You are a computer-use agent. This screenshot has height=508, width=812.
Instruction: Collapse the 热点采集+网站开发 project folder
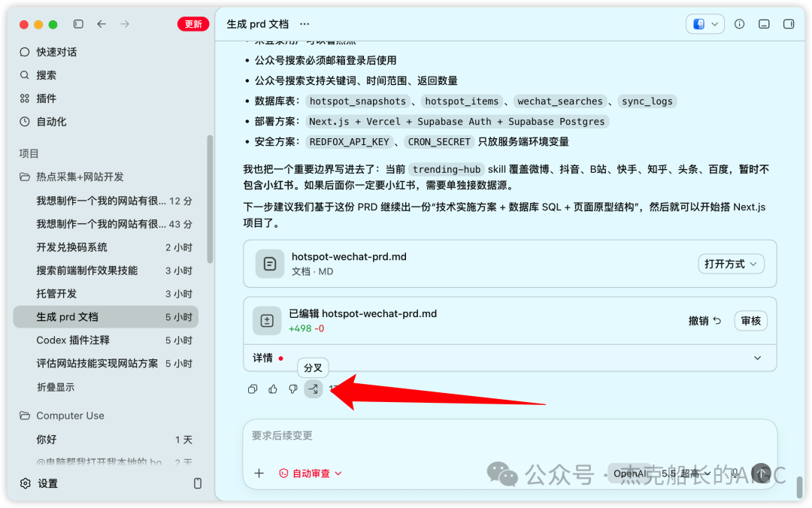(x=80, y=177)
